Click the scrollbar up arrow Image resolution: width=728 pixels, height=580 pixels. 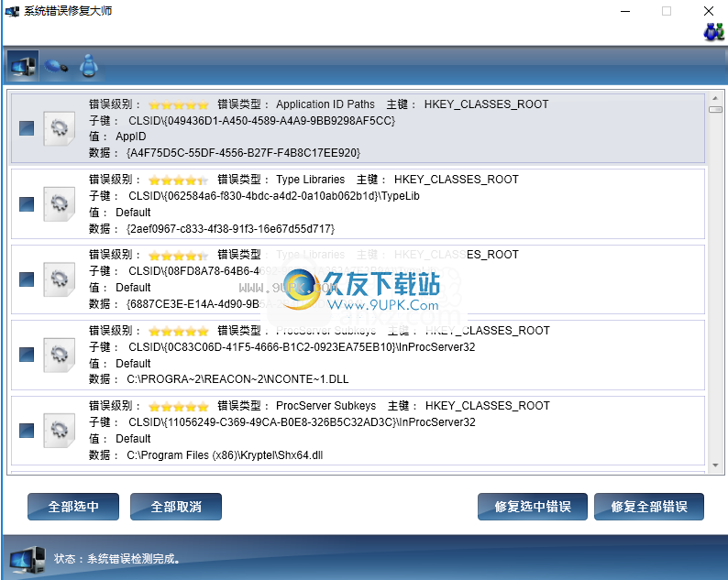pyautogui.click(x=715, y=98)
